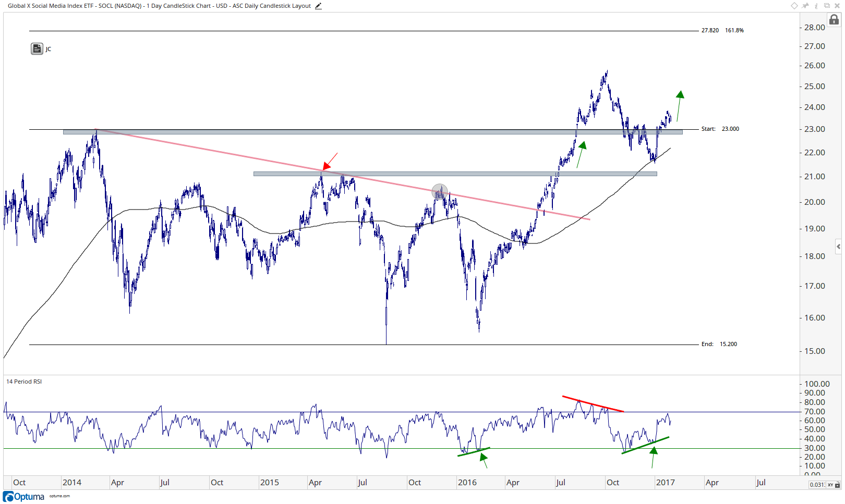Click the 161.8% extension label
Image resolution: width=845 pixels, height=504 pixels.
(x=734, y=31)
